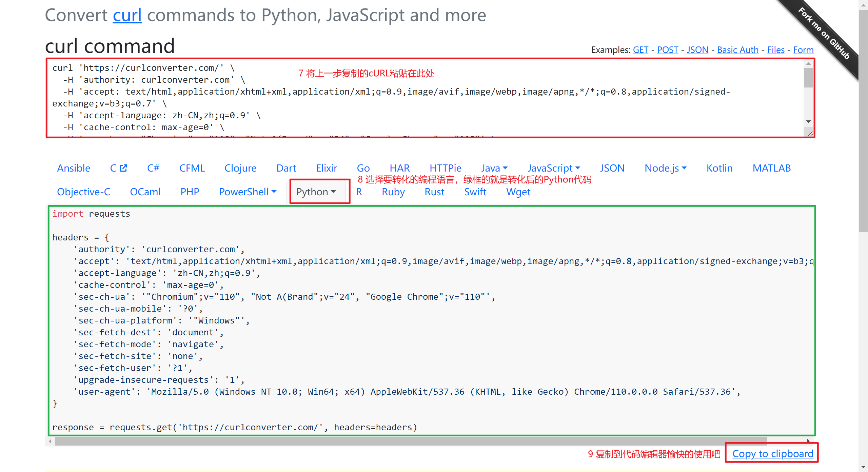Click the 'import requests' code line
The image size is (868, 472).
click(x=91, y=214)
